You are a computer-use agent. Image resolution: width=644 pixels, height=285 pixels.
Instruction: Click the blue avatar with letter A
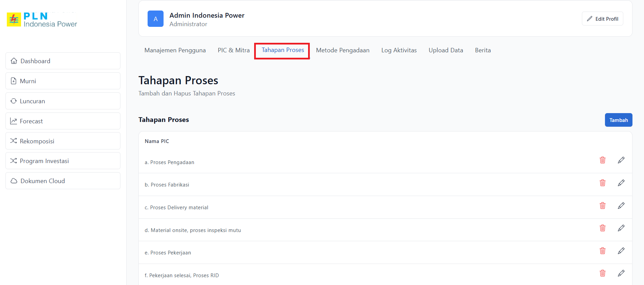(155, 19)
